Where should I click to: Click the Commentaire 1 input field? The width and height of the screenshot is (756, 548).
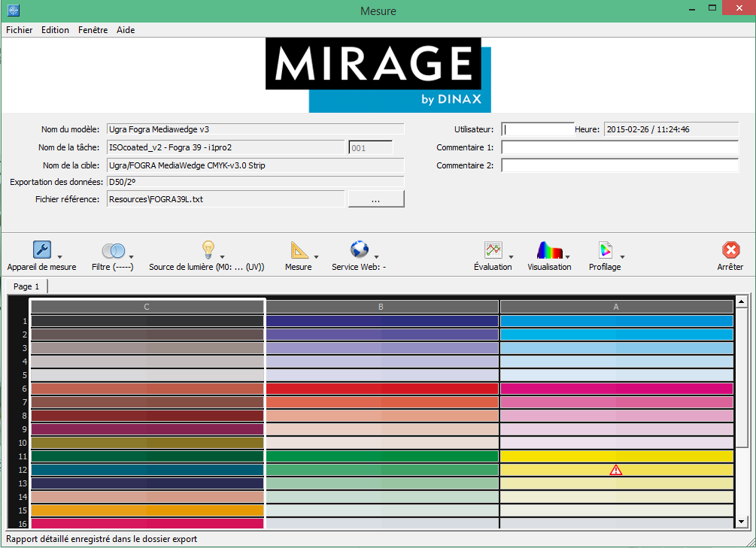pyautogui.click(x=620, y=147)
